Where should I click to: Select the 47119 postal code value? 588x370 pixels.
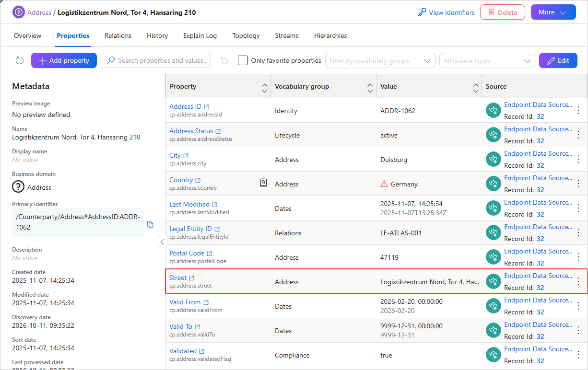pos(389,257)
